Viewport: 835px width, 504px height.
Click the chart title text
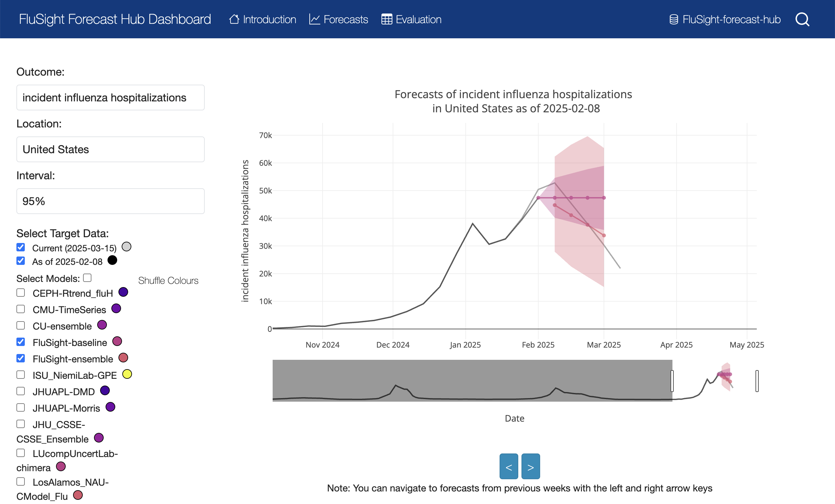click(x=514, y=101)
